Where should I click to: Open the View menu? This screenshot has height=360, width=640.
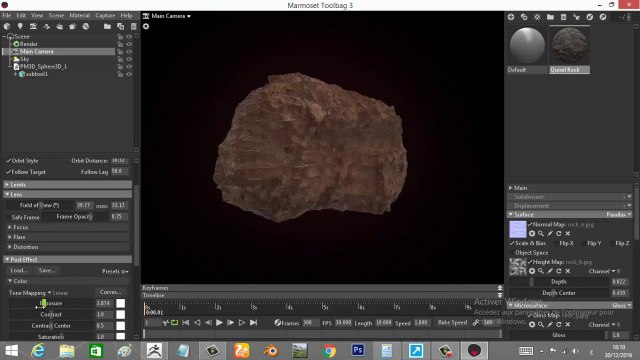(37, 16)
